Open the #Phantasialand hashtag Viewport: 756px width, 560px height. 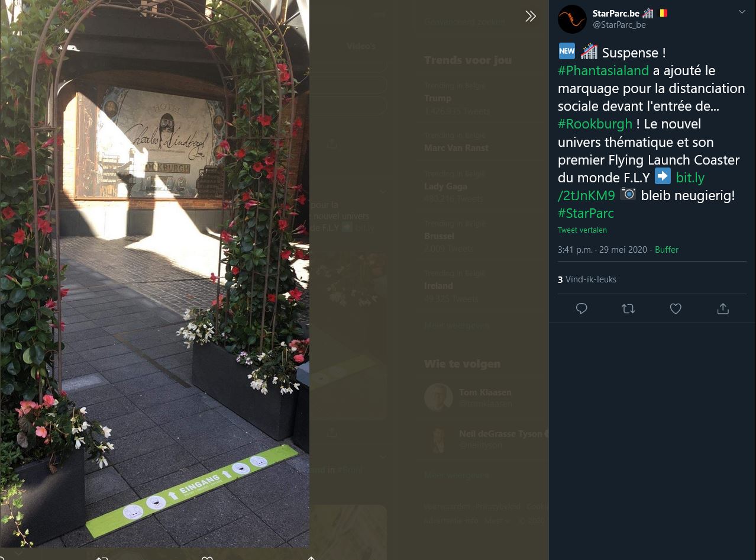pos(603,70)
